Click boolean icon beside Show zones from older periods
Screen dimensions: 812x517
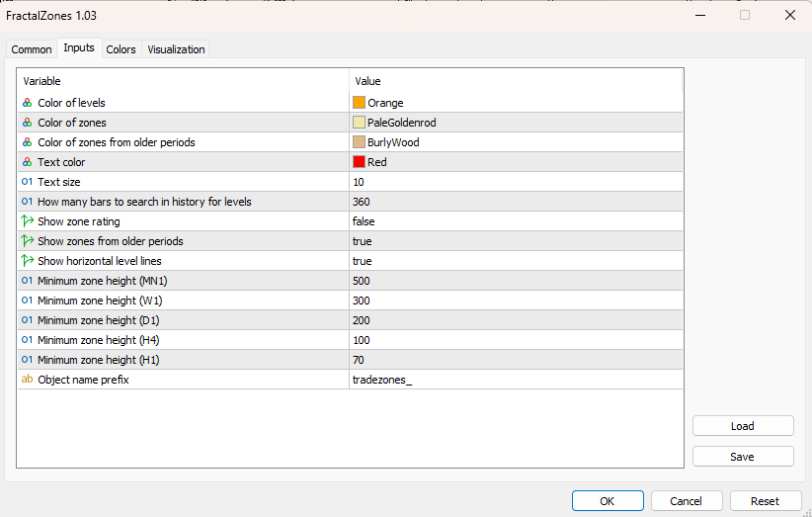[28, 241]
